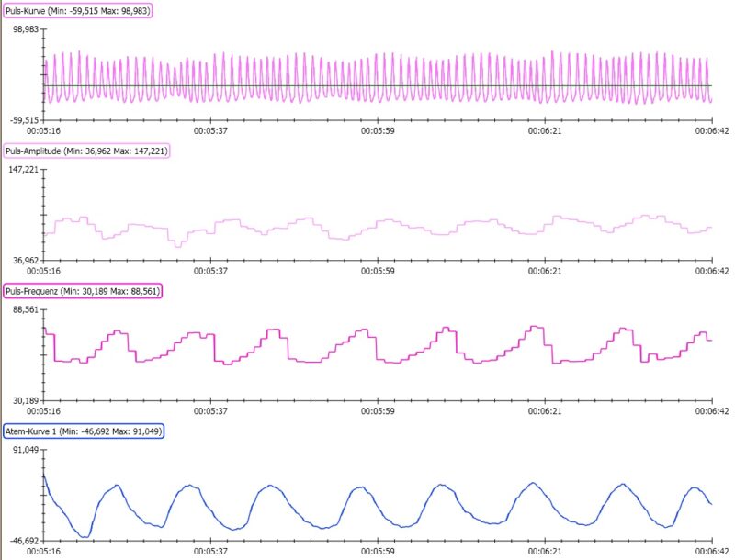This screenshot has width=735, height=560.
Task: Click the 147,221 value on Puls-Amplitude axis
Action: pyautogui.click(x=23, y=169)
